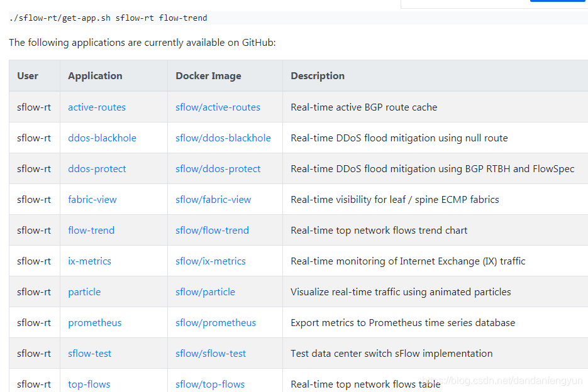Open the sflow/fabric-view Docker image link
Viewport: 588px width, 392px height.
click(213, 199)
